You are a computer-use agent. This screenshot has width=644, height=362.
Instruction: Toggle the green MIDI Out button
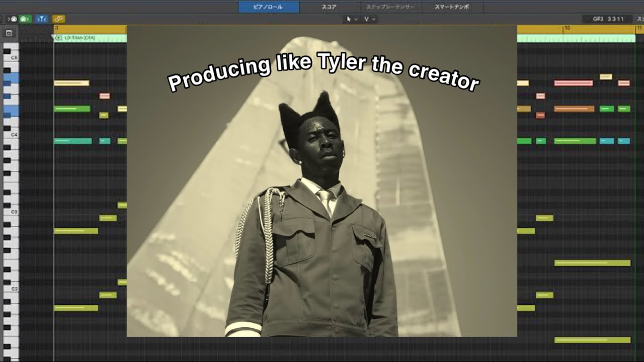point(25,19)
